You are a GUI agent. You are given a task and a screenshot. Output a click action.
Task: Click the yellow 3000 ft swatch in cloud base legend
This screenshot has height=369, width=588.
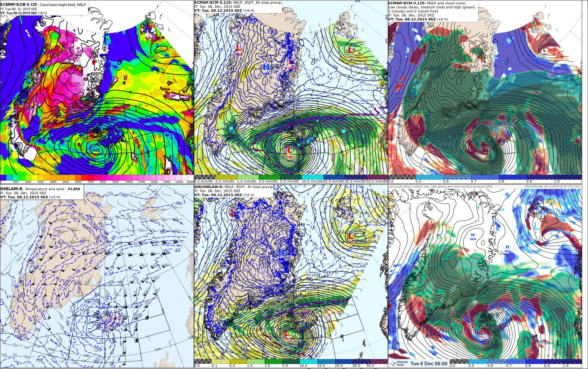click(41, 177)
